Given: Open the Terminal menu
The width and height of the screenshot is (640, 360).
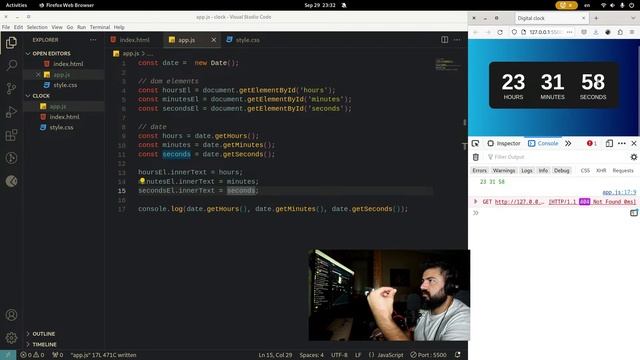Looking at the screenshot, I should tap(100, 27).
